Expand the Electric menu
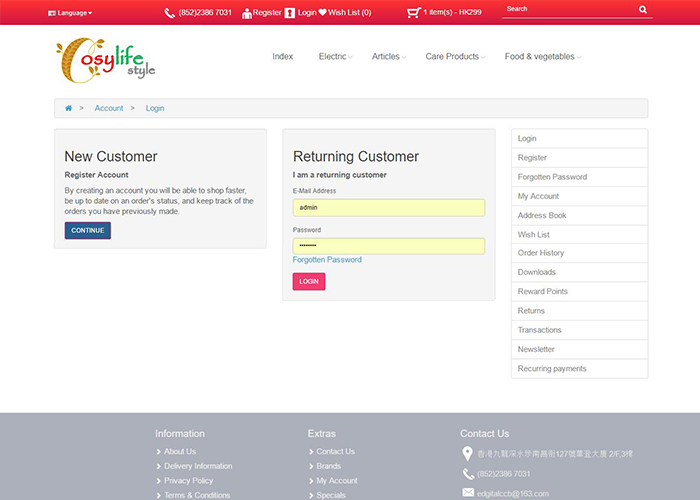 pyautogui.click(x=335, y=57)
